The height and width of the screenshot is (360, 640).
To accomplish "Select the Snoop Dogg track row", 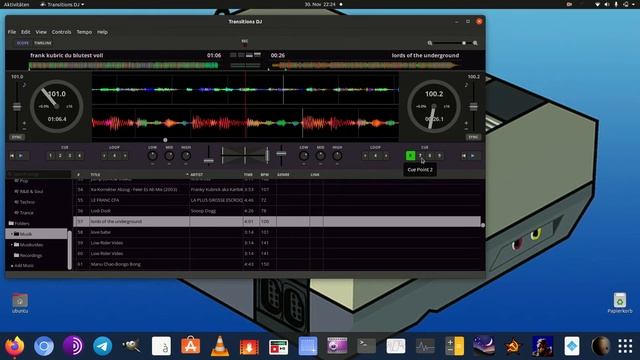I will tap(277, 211).
